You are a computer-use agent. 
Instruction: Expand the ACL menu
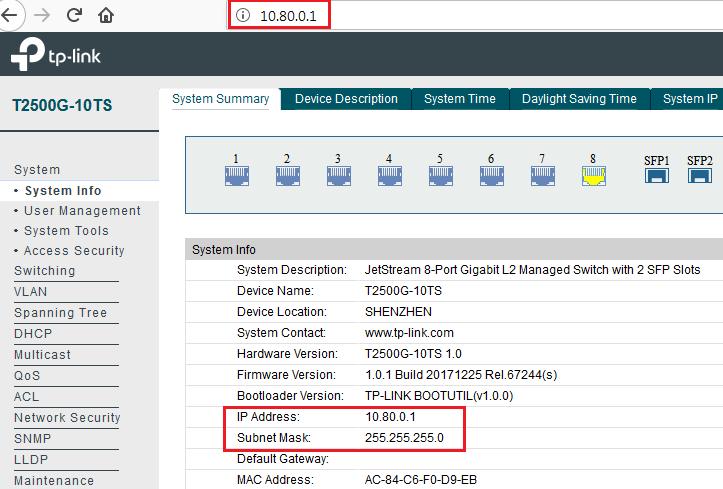26,396
